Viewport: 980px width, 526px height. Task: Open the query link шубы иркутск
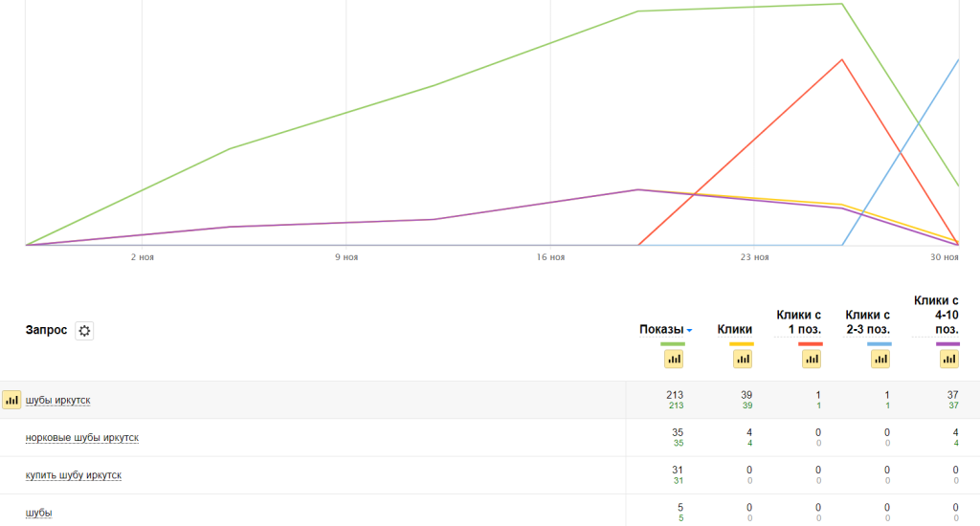pyautogui.click(x=58, y=400)
